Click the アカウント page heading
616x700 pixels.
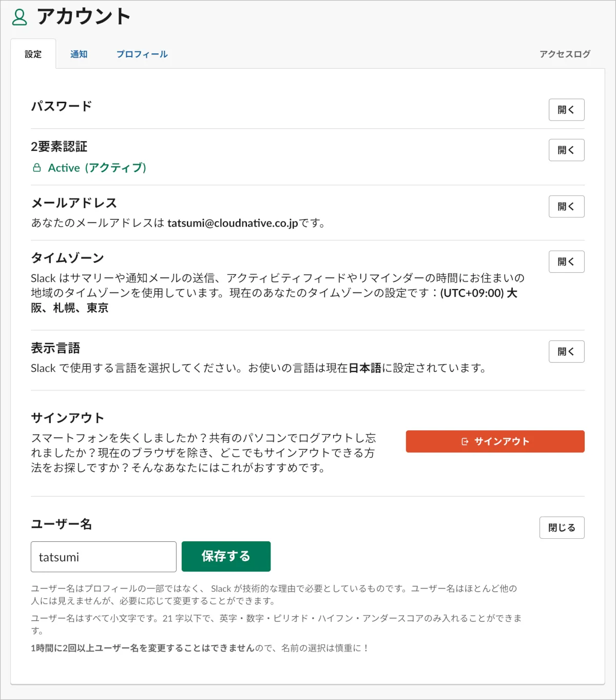pyautogui.click(x=84, y=17)
